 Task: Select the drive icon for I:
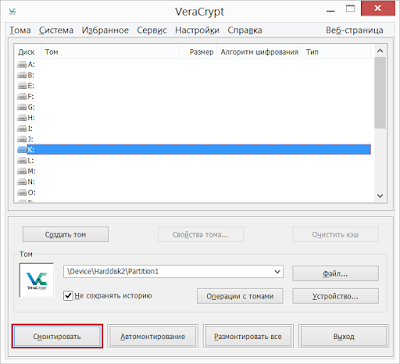tap(22, 129)
